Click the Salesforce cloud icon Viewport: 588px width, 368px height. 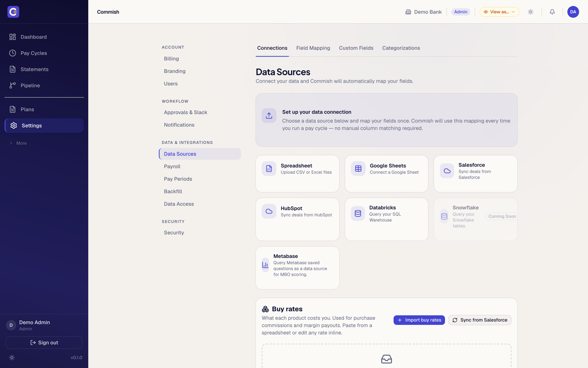[447, 171]
